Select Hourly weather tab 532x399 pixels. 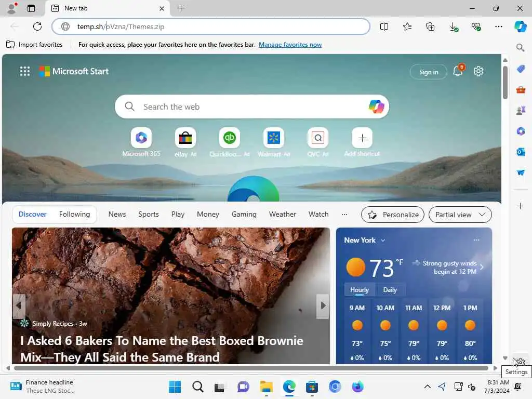[360, 290]
